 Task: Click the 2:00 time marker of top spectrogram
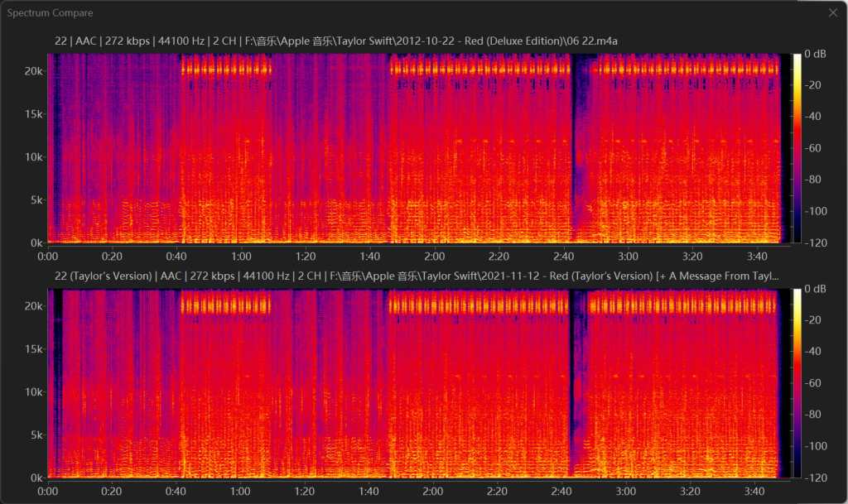(x=434, y=257)
